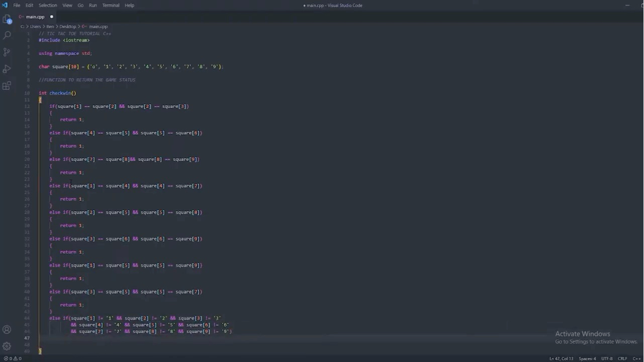644x362 pixels.
Task: Open the Go menu
Action: (x=80, y=5)
